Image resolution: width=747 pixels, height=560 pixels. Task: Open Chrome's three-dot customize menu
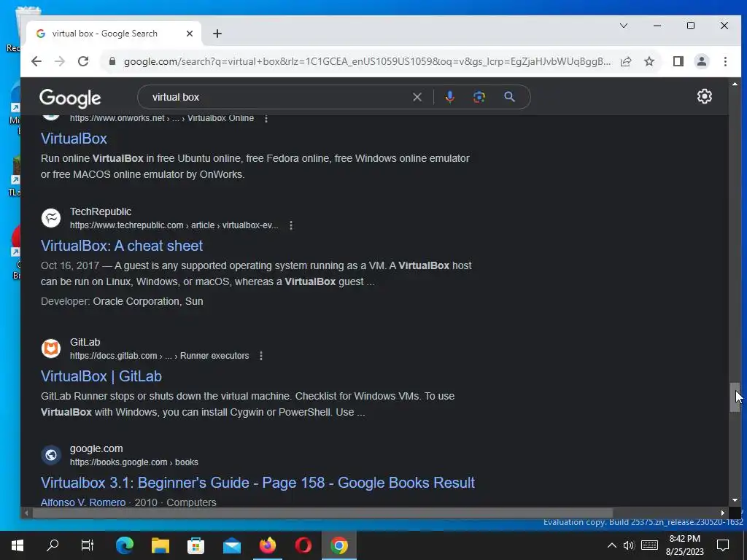(725, 61)
